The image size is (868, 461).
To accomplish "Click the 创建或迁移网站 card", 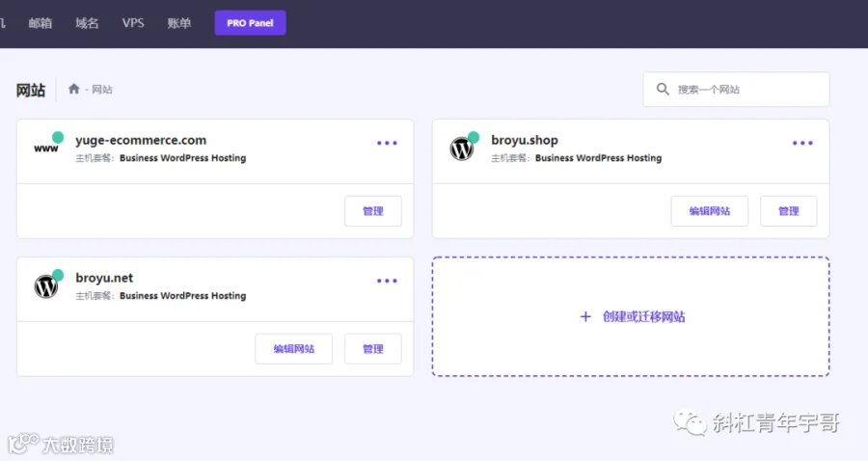I will coord(631,316).
